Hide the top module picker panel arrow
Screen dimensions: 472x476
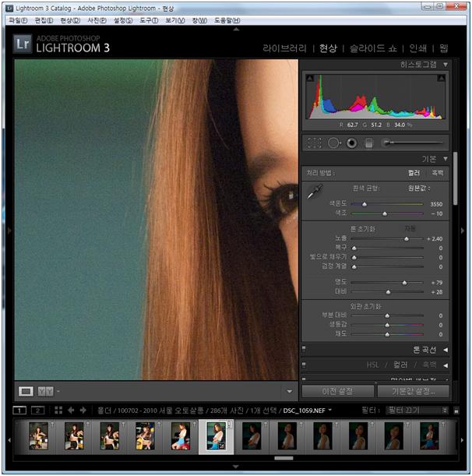tap(236, 30)
